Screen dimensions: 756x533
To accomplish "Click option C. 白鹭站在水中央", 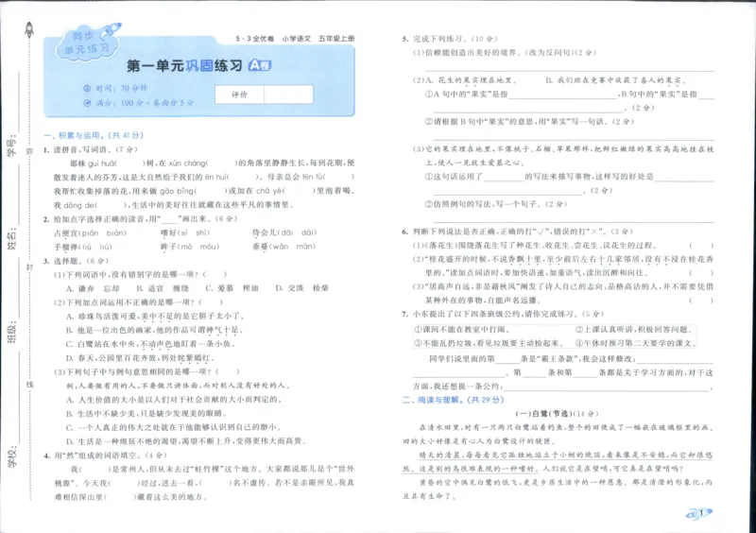I will (151, 344).
